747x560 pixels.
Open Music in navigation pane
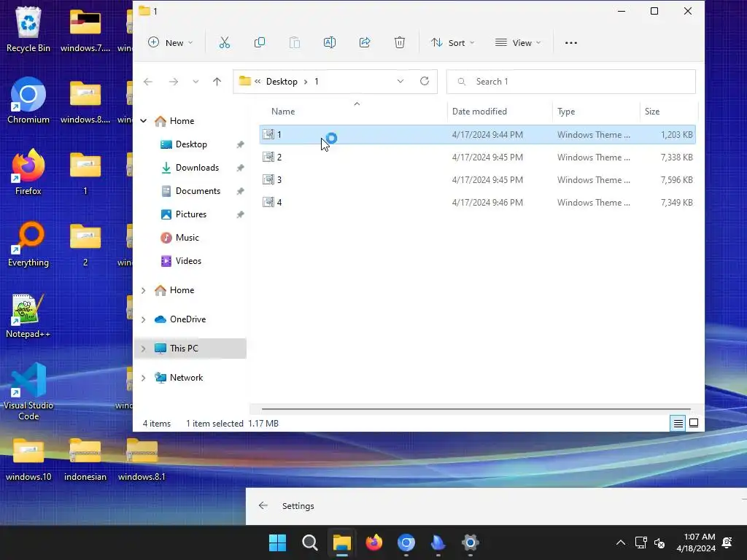[187, 238]
